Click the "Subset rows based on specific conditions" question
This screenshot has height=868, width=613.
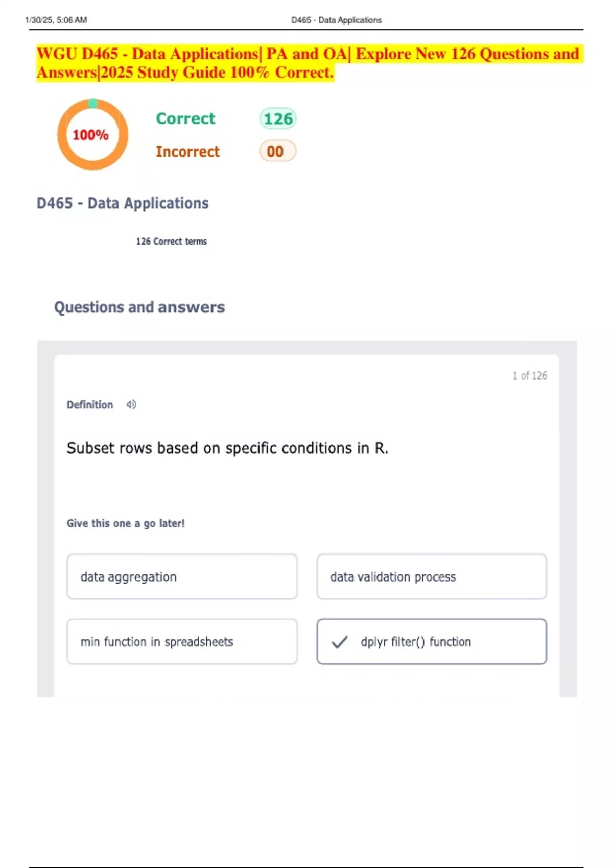[x=227, y=448]
